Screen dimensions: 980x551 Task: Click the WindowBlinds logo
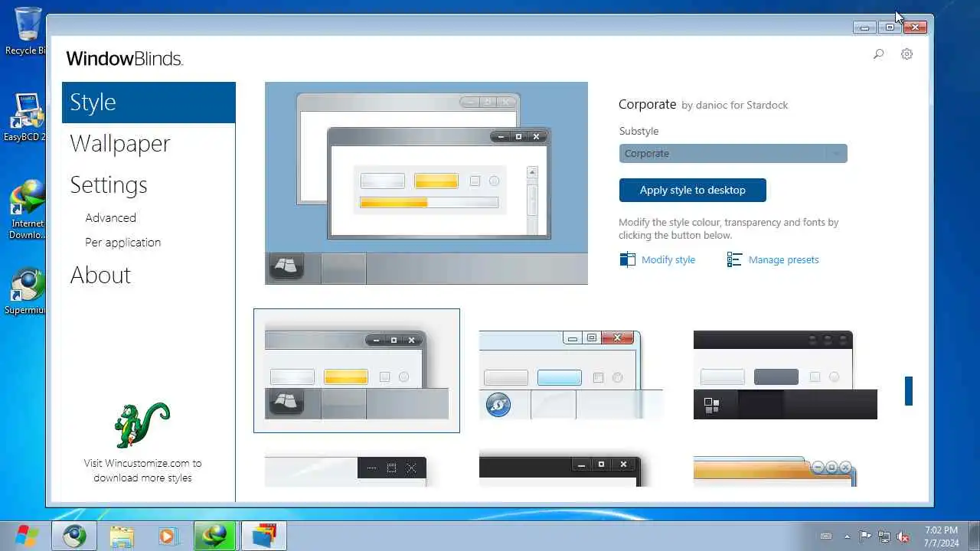[124, 58]
